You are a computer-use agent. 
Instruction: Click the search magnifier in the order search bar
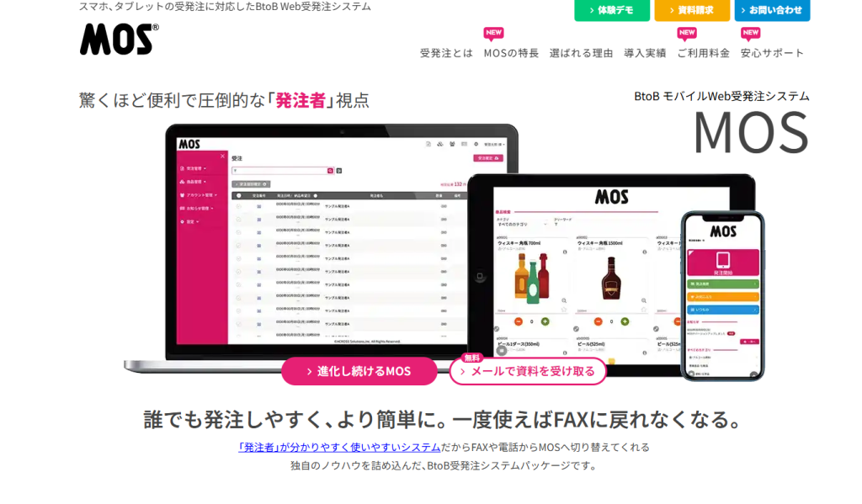coord(330,170)
